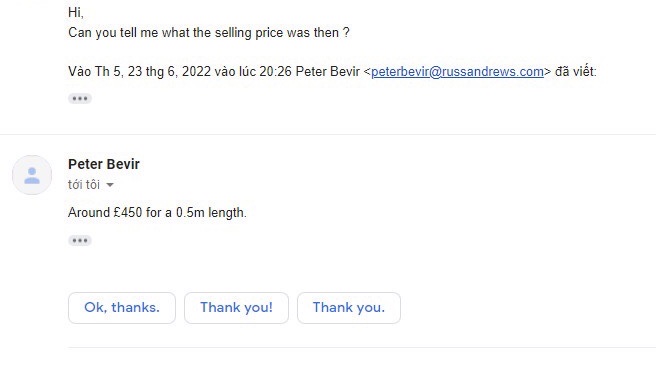Click the "tới tôi" recipient label
The width and height of the screenshot is (656, 368).
(x=84, y=184)
